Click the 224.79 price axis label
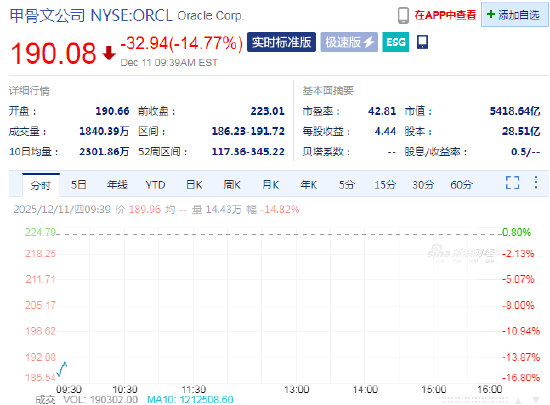Screen dimensions: 550x405 click(x=40, y=232)
